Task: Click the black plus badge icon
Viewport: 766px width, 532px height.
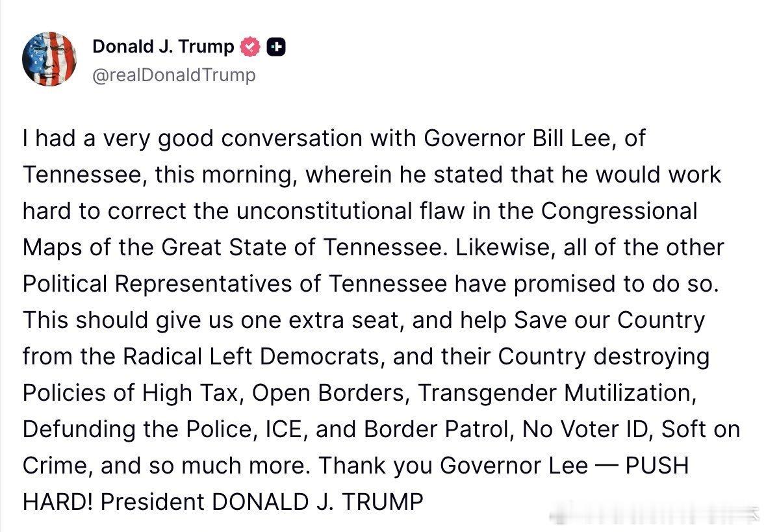Action: pyautogui.click(x=275, y=47)
